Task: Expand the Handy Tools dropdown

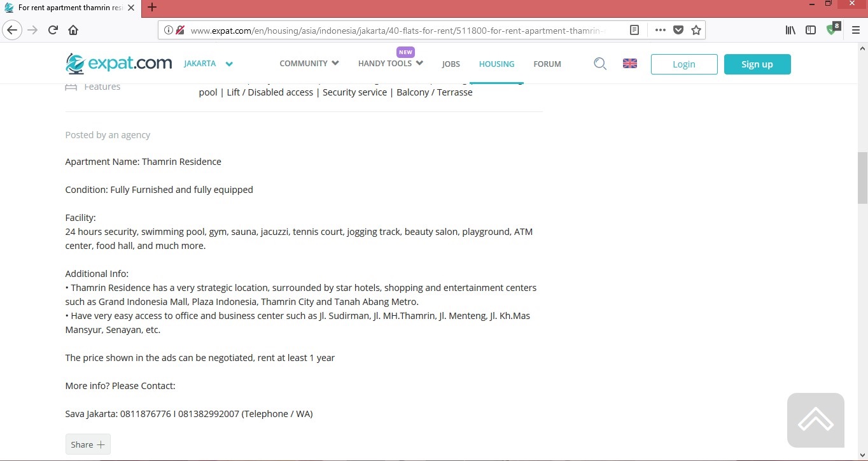Action: [x=390, y=64]
